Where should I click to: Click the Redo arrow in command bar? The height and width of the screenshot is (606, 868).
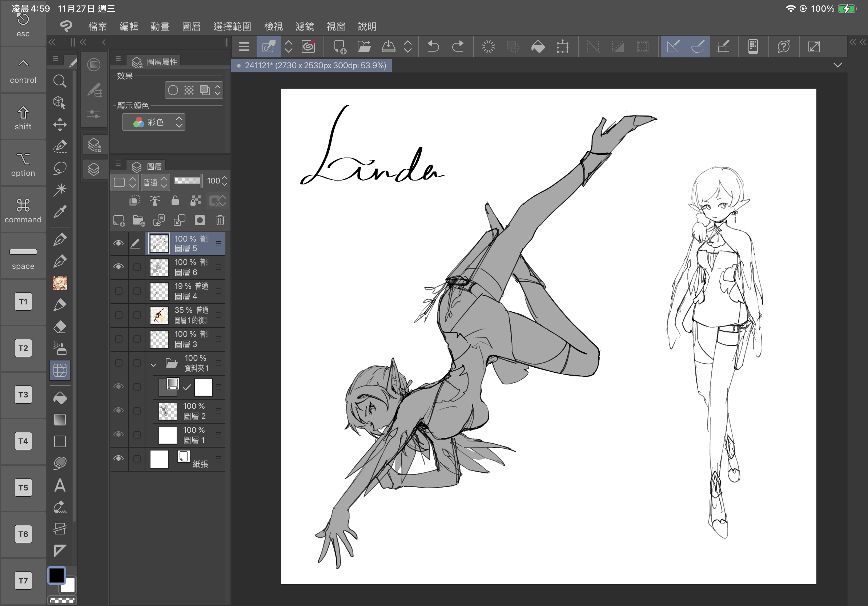pyautogui.click(x=457, y=47)
